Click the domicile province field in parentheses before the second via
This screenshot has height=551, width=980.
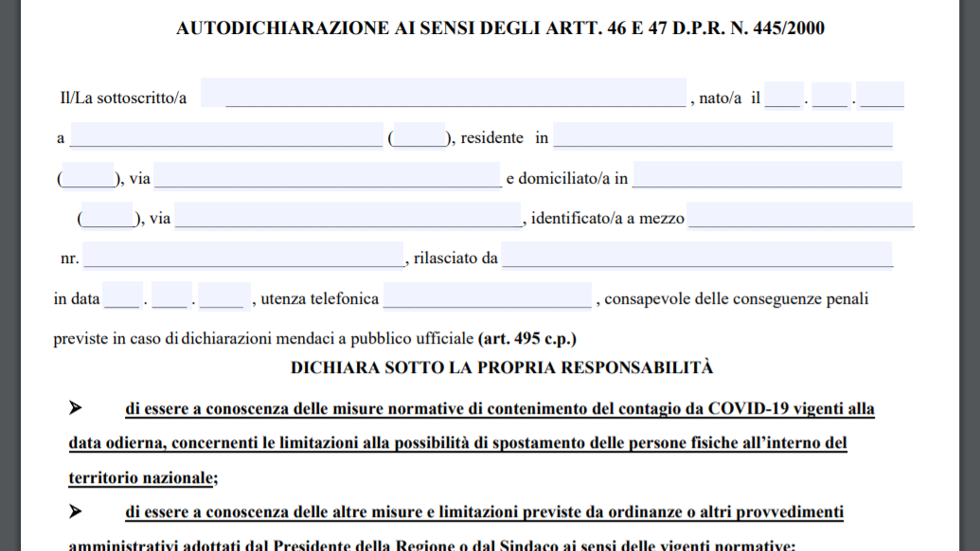point(108,215)
